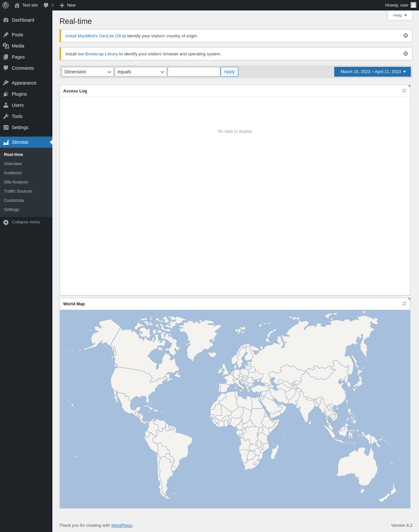Open the comments bubble in admin bar
Image resolution: width=419 pixels, height=532 pixels.
pos(48,5)
